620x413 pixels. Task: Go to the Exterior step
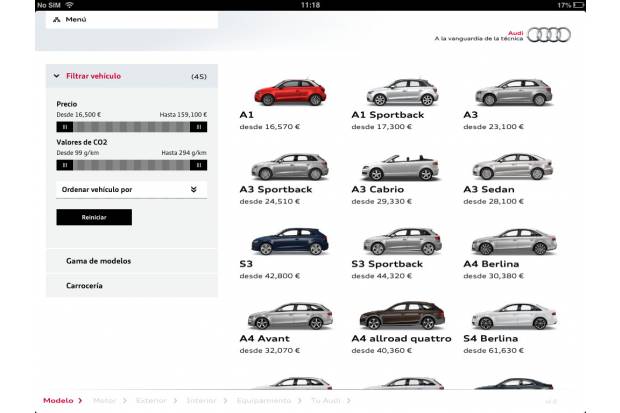[x=156, y=401]
